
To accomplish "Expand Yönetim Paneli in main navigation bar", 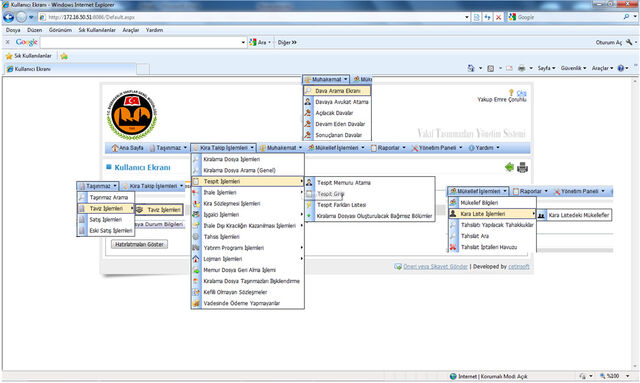I will pyautogui.click(x=437, y=148).
